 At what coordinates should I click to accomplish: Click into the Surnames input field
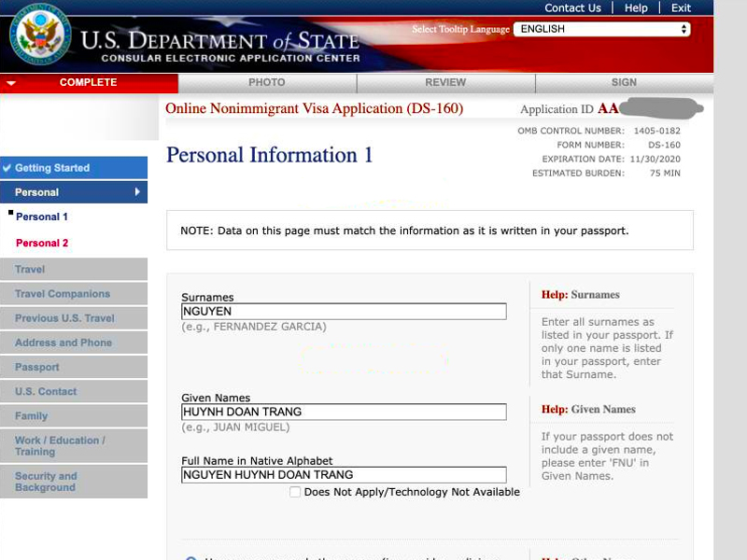344,312
